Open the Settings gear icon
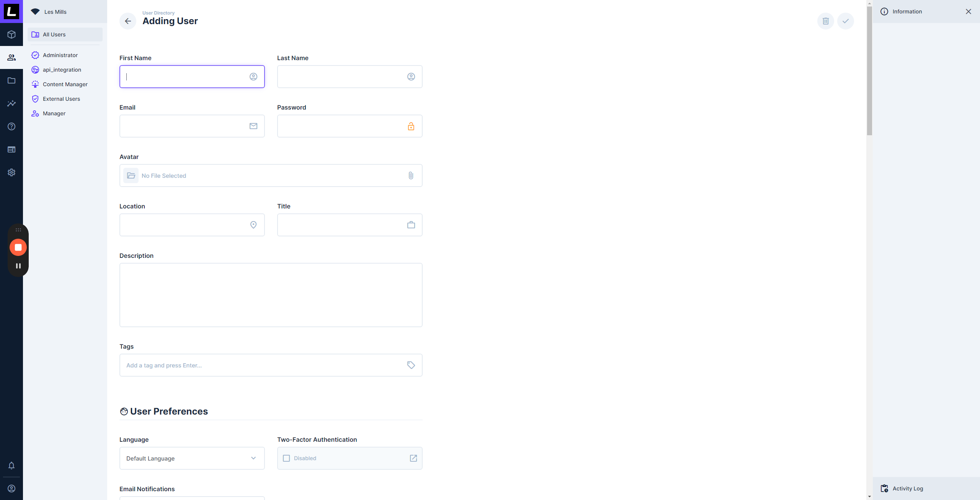Viewport: 980px width, 500px height. tap(11, 172)
